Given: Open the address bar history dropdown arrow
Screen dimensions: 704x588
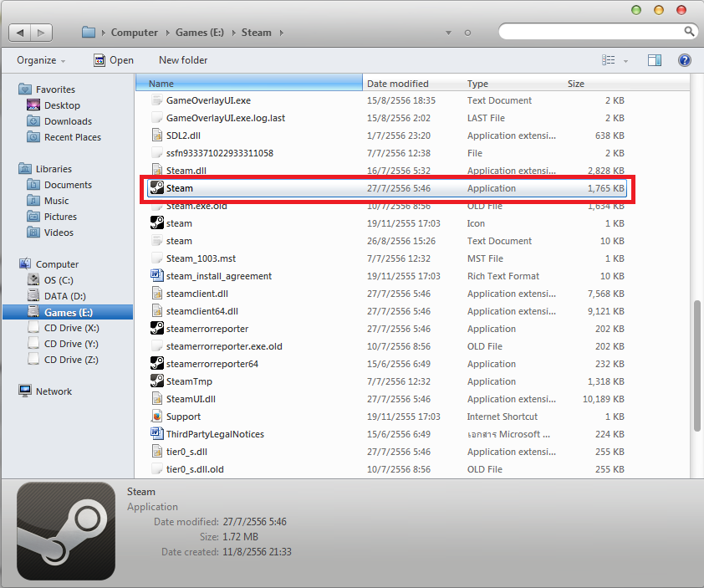Looking at the screenshot, I should (448, 33).
